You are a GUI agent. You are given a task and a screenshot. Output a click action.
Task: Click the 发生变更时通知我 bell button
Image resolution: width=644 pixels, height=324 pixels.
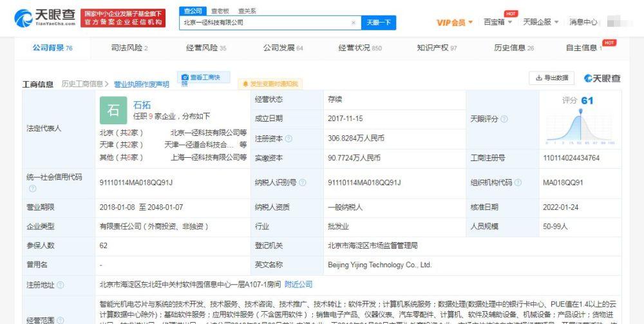click(270, 84)
